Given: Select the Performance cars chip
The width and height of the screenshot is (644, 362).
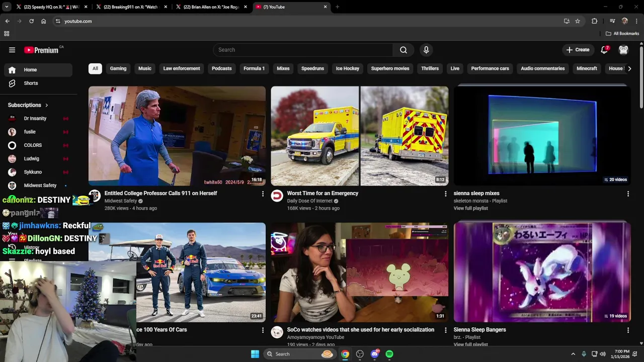Looking at the screenshot, I should point(490,68).
